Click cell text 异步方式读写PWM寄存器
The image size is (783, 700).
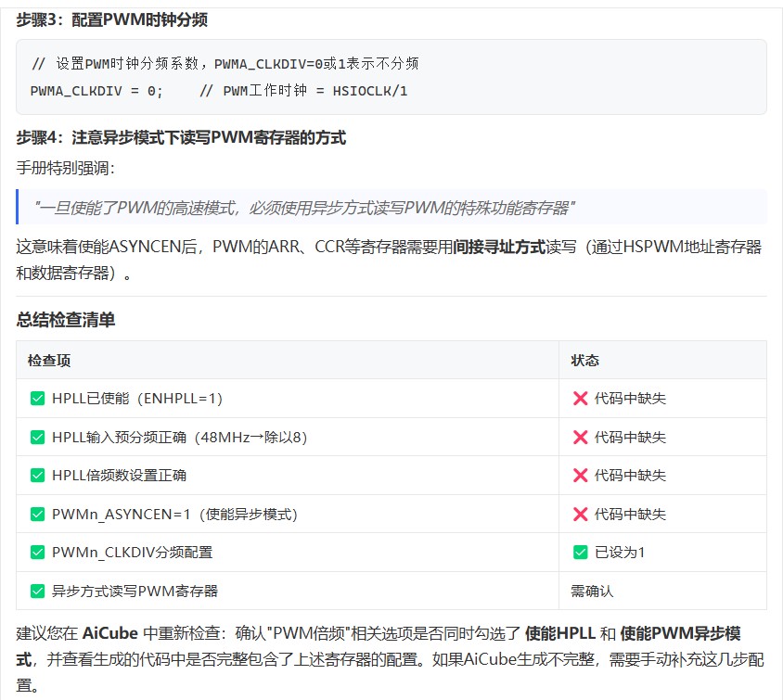click(135, 592)
